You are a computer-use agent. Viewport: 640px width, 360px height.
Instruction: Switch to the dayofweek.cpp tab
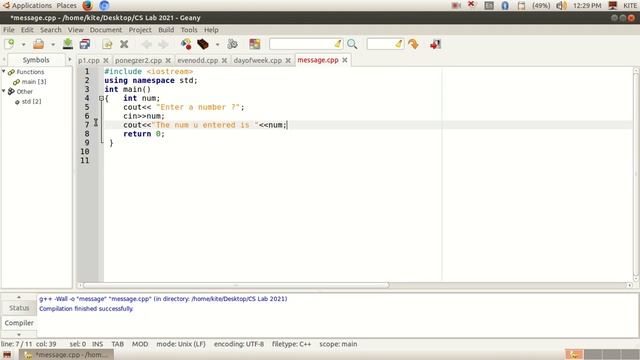[x=258, y=60]
